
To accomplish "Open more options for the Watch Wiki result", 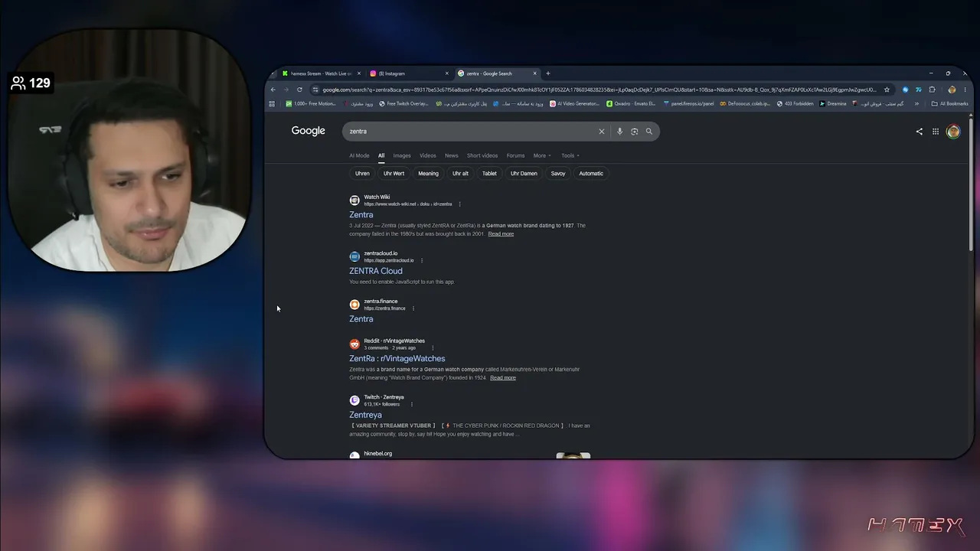I will [x=459, y=204].
